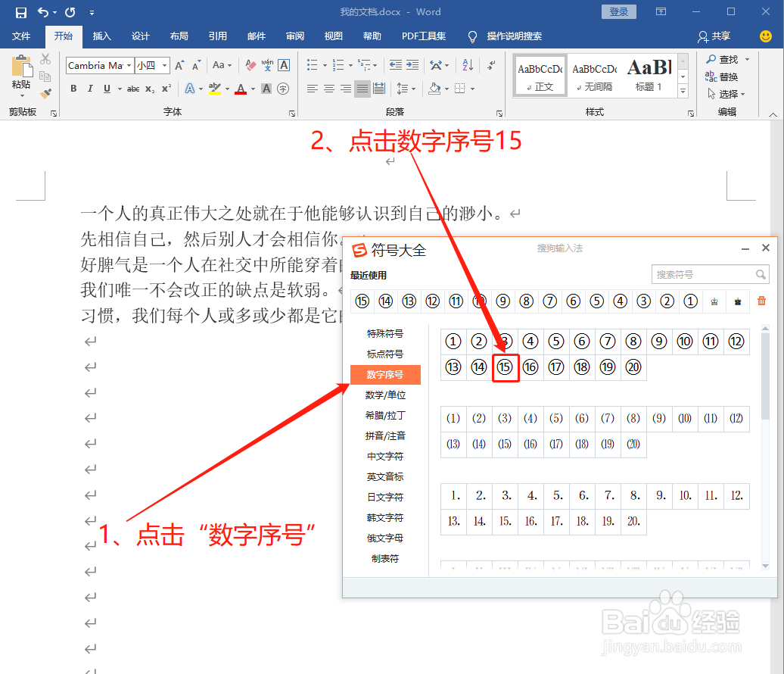Viewport: 784px width, 674px height.
Task: Click the trash icon in the symbol panel
Action: [x=762, y=301]
